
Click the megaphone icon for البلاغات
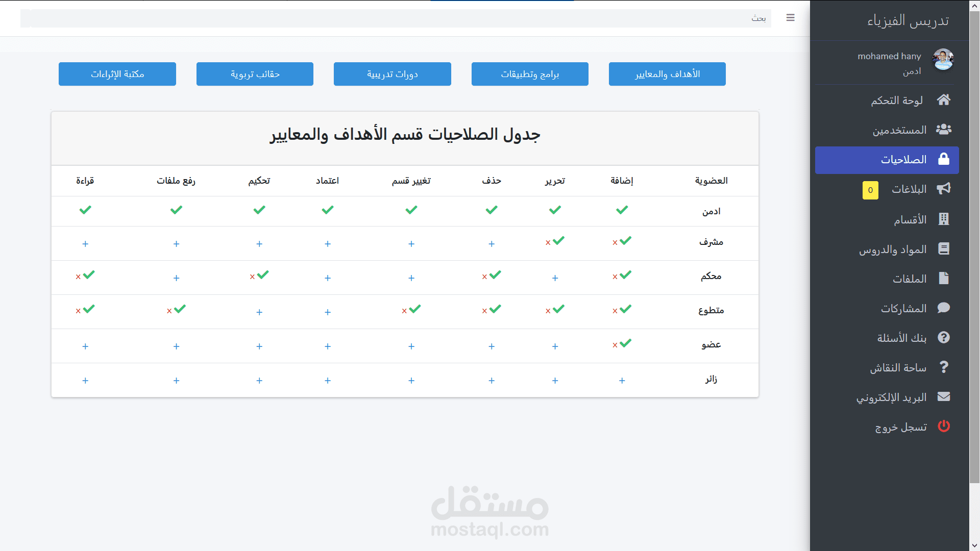click(x=943, y=189)
